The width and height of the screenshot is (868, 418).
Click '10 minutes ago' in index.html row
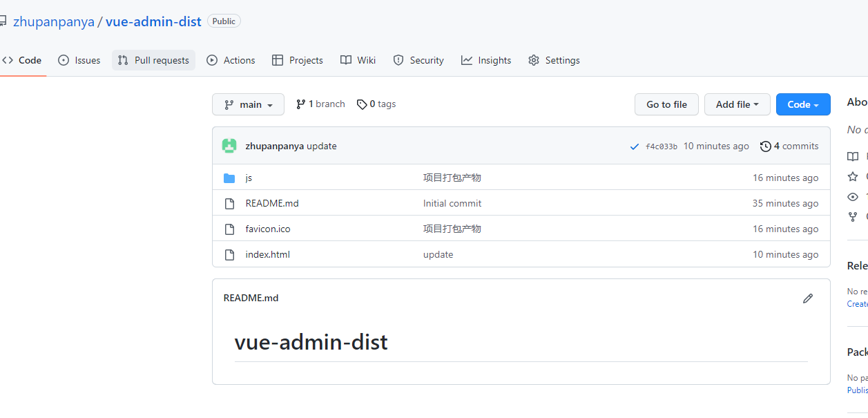[785, 254]
